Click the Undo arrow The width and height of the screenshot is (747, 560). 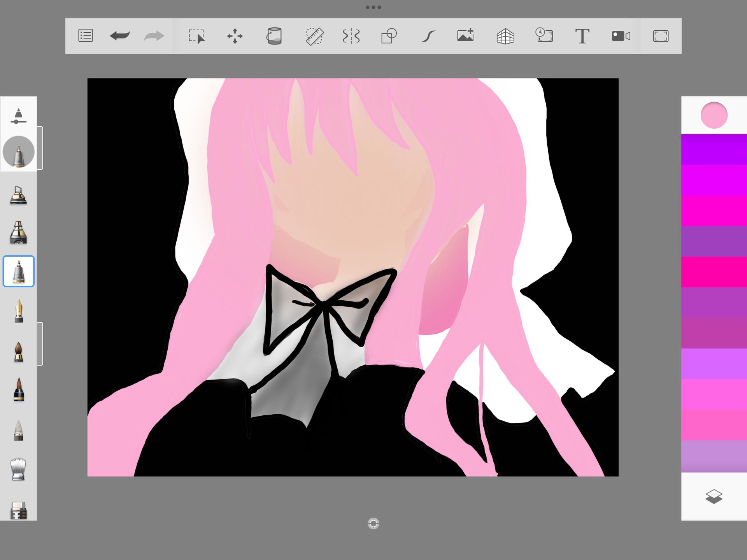point(120,36)
